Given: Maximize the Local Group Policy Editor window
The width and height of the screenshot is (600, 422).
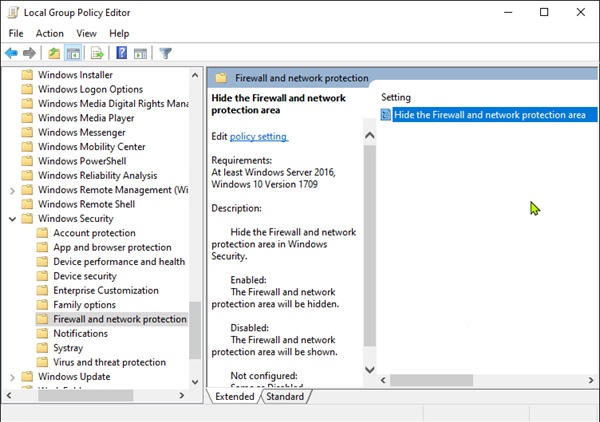Looking at the screenshot, I should (544, 12).
